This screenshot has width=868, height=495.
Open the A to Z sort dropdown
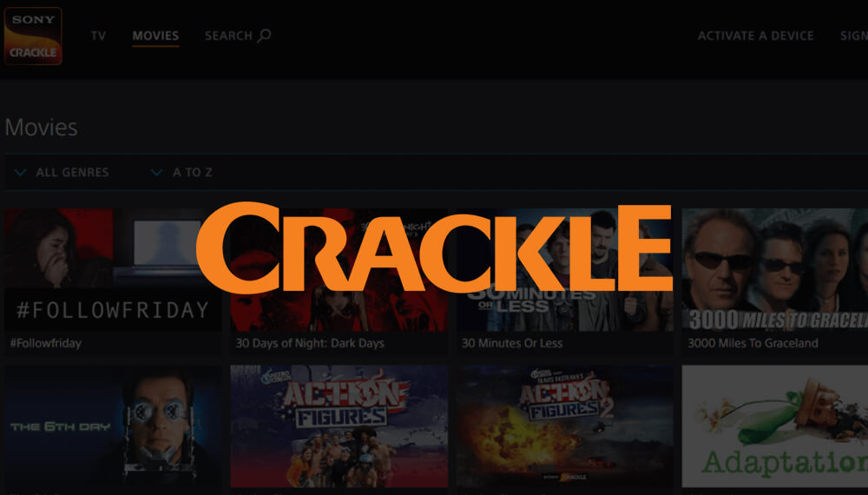pos(181,172)
